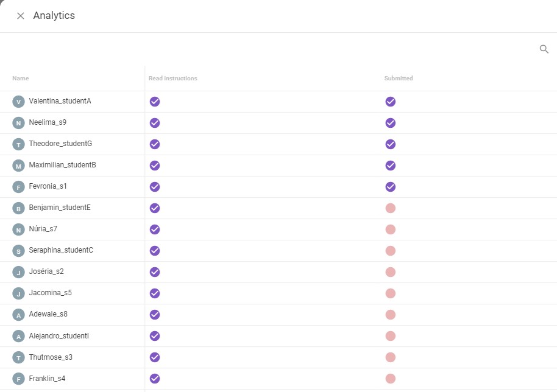Open search with the magnifier icon
The width and height of the screenshot is (557, 392).
544,49
